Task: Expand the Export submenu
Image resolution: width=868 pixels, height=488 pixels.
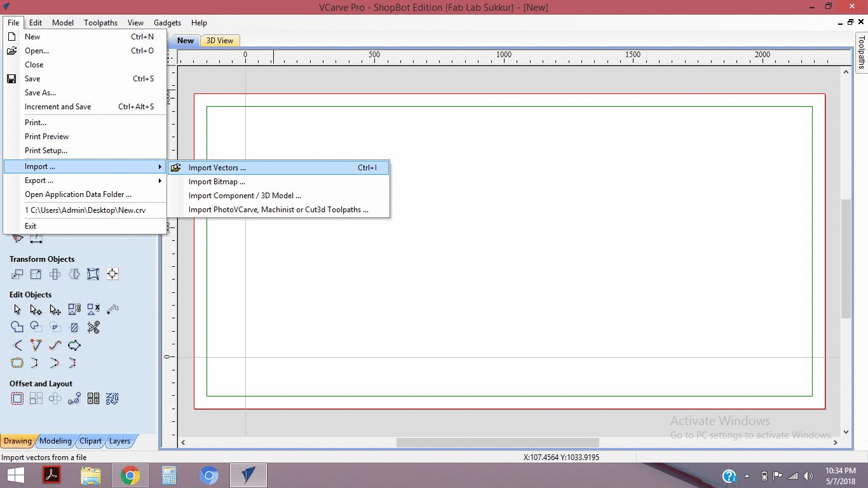Action: (x=85, y=180)
